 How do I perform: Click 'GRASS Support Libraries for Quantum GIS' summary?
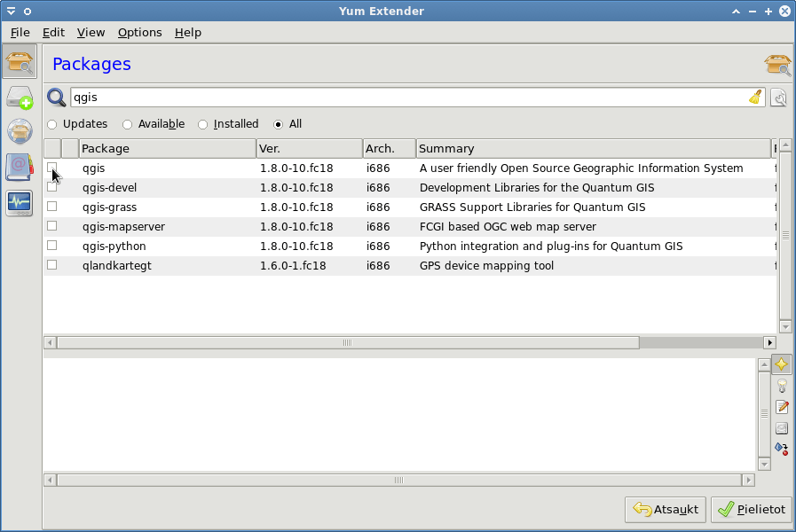point(532,207)
